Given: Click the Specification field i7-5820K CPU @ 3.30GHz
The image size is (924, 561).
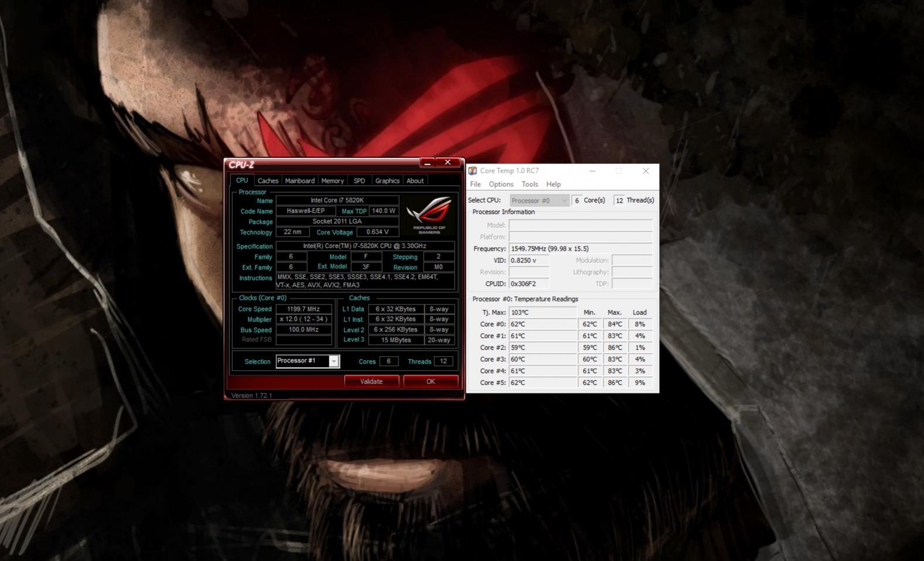Looking at the screenshot, I should pos(365,246).
